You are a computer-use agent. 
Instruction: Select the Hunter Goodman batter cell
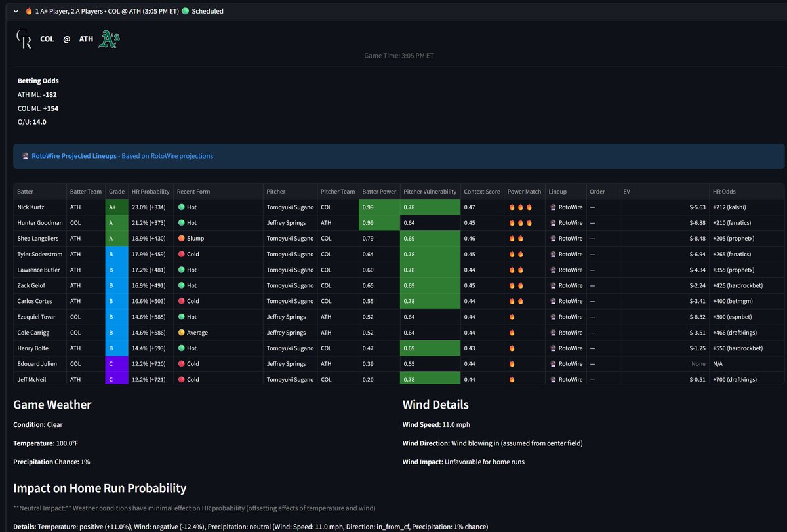[x=40, y=222]
